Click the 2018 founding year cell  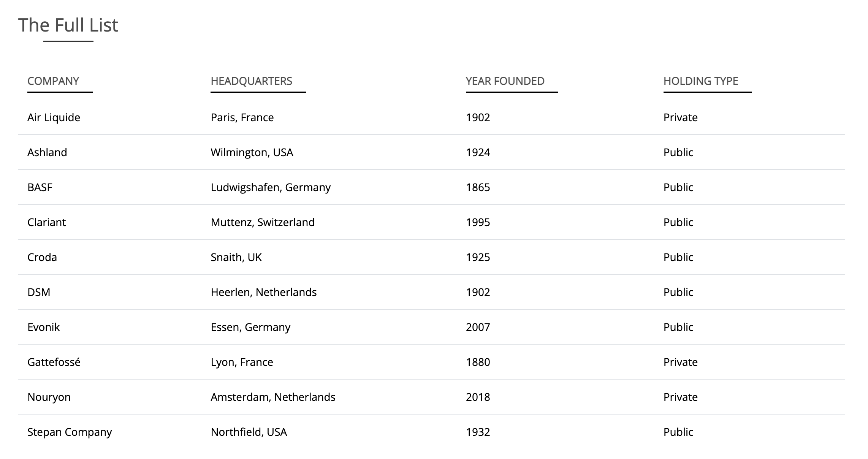(478, 397)
